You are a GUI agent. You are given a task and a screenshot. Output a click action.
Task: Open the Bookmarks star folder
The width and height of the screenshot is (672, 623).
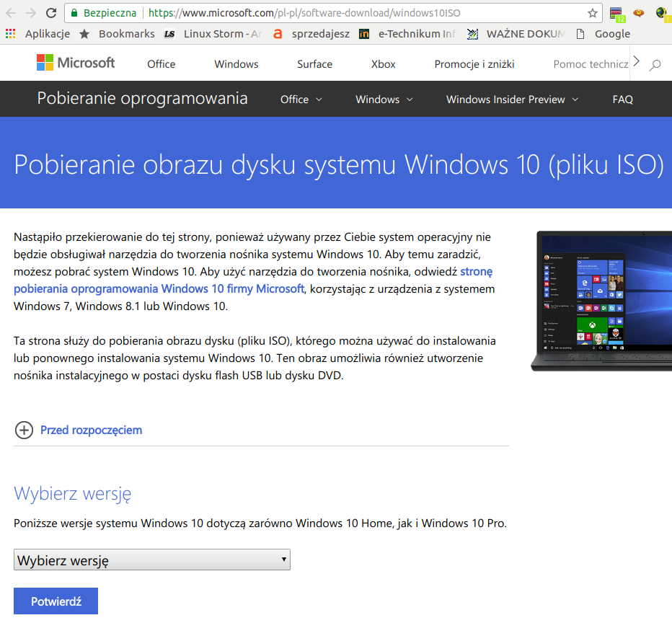117,34
